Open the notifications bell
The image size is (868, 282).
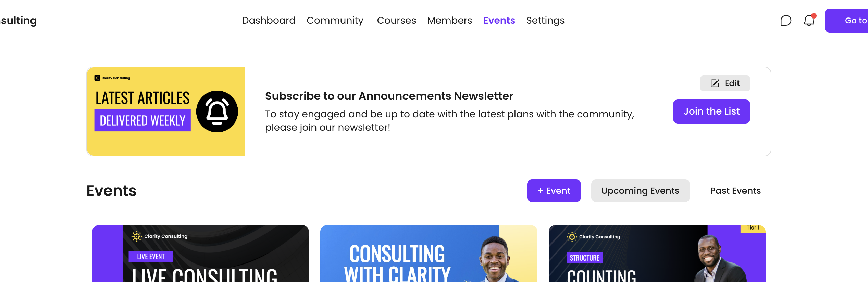(x=809, y=21)
